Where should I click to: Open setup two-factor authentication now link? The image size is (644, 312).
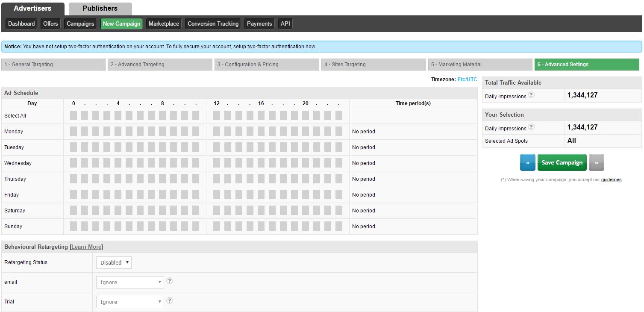click(x=274, y=47)
